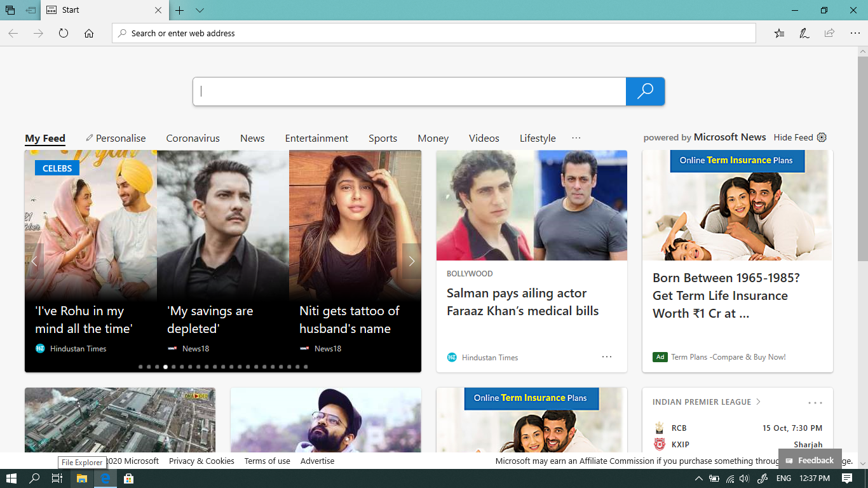Viewport: 868px width, 488px height.
Task: Show tabs you've set aside
Action: coord(10,10)
